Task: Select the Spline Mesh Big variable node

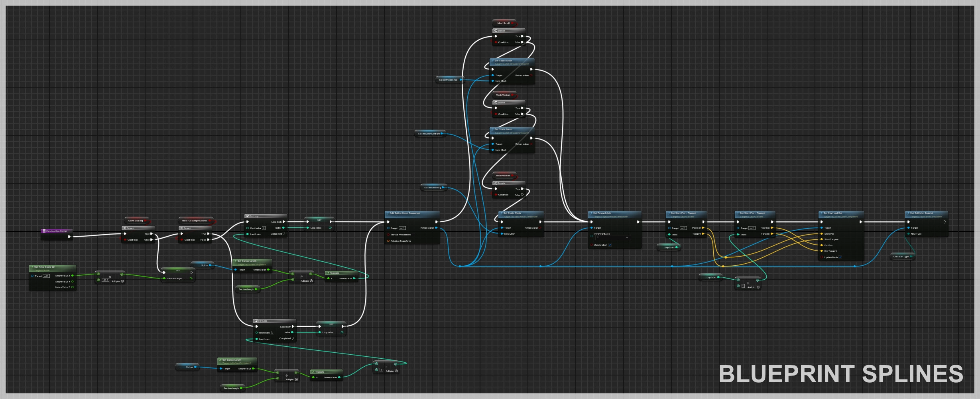Action: [x=433, y=188]
